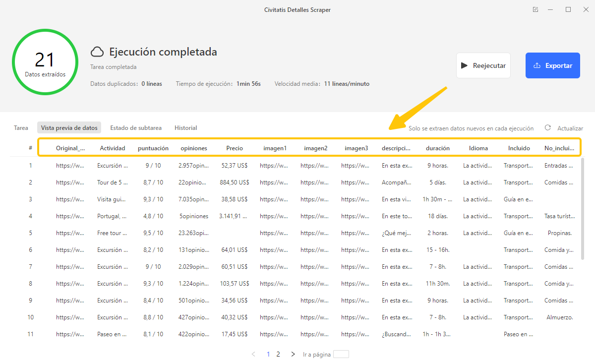Click the duración column header
This screenshot has width=595, height=364.
point(437,148)
